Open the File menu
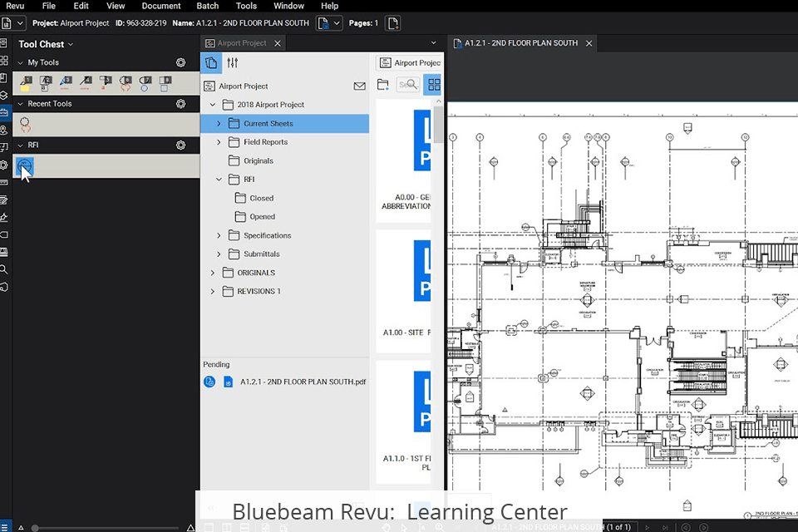 click(49, 6)
